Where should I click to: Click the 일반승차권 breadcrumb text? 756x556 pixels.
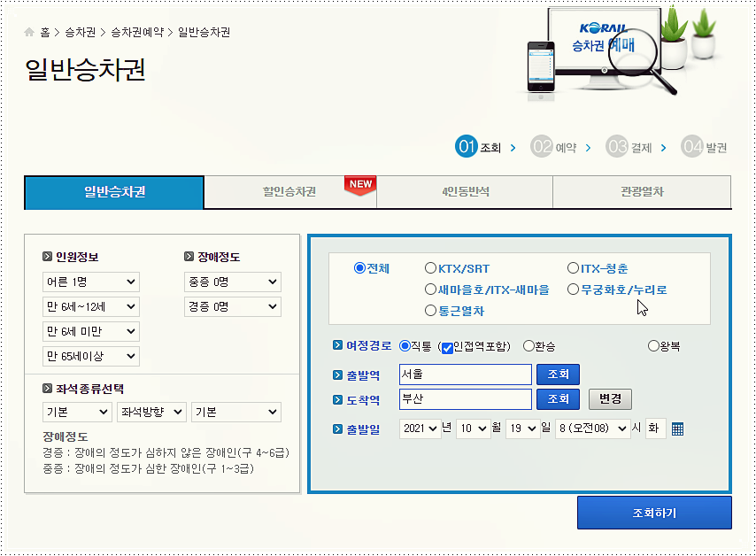click(204, 32)
